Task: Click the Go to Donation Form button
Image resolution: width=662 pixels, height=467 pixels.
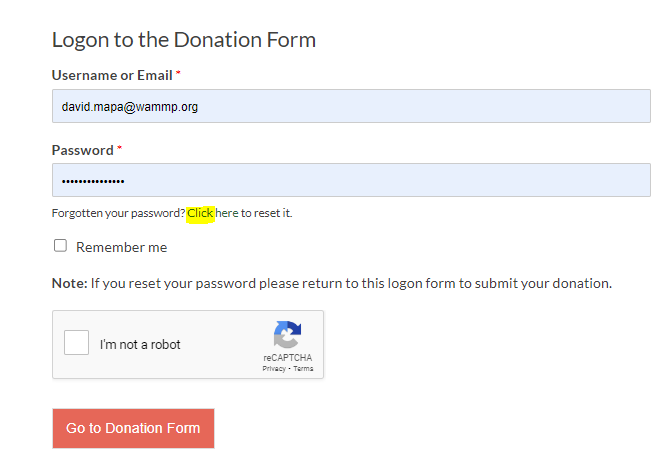Action: click(133, 428)
